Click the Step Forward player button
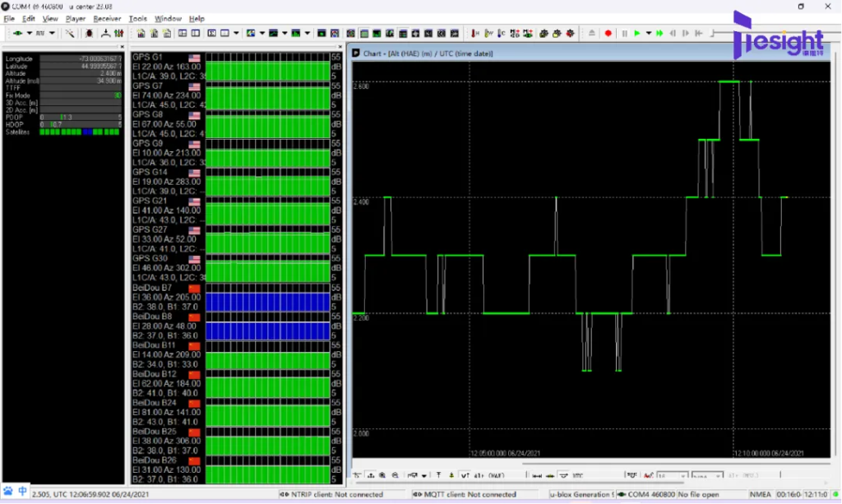 [x=686, y=33]
